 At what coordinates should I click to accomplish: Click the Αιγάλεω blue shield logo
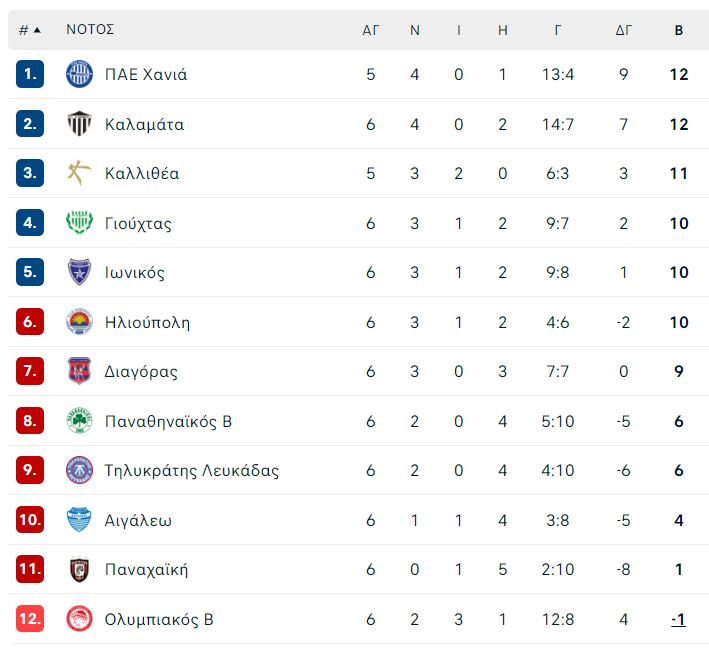[x=79, y=520]
